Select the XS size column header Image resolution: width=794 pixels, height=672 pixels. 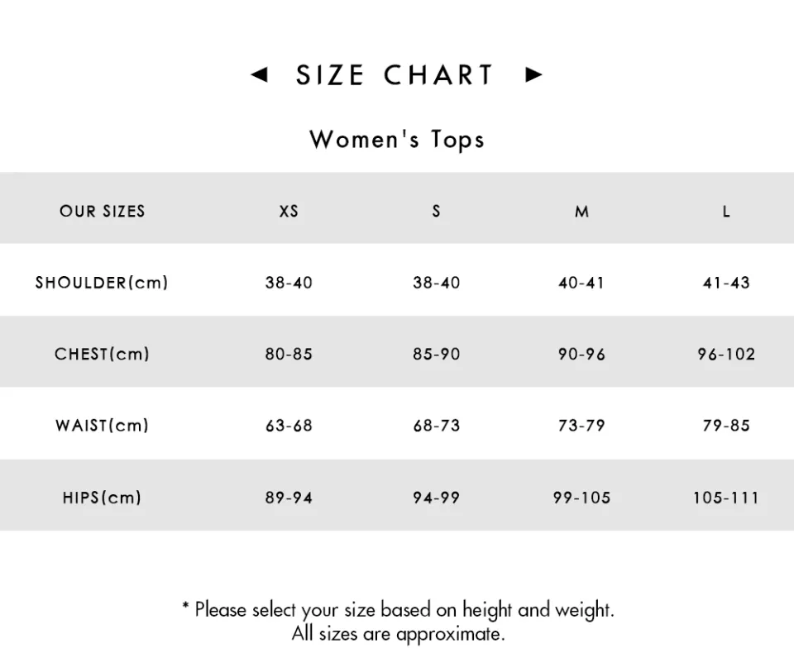(289, 212)
